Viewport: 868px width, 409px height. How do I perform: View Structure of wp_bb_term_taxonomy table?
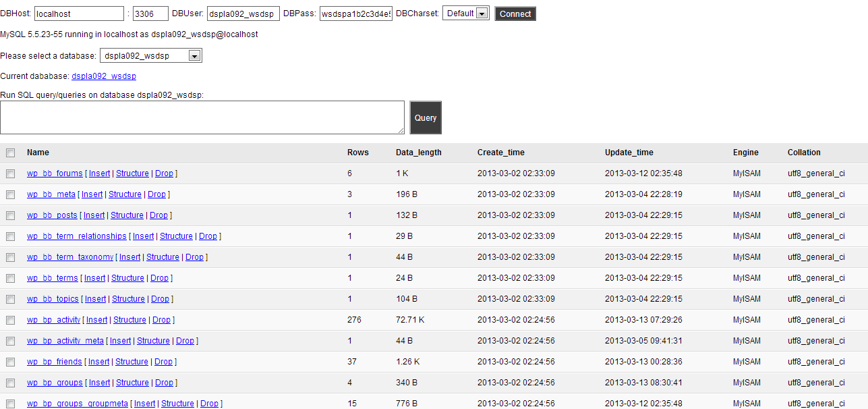coord(163,257)
